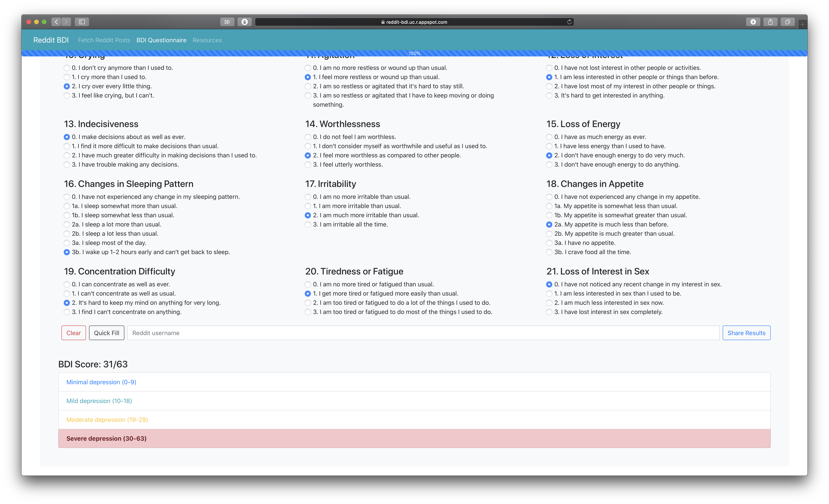
Task: Click the reload page icon in address bar
Action: [569, 22]
